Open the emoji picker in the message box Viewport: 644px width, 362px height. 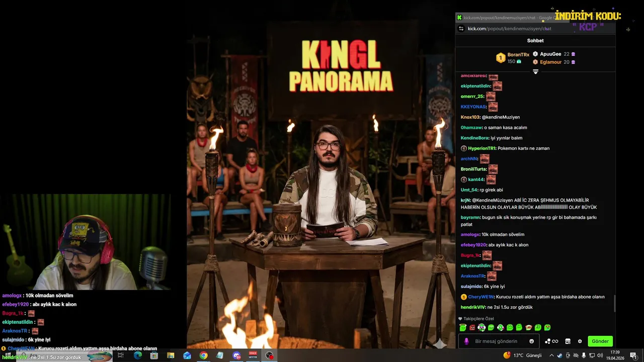pyautogui.click(x=531, y=341)
